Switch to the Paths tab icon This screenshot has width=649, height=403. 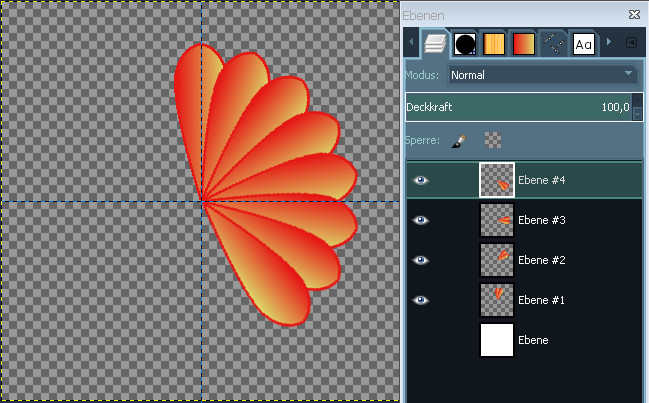pos(554,44)
